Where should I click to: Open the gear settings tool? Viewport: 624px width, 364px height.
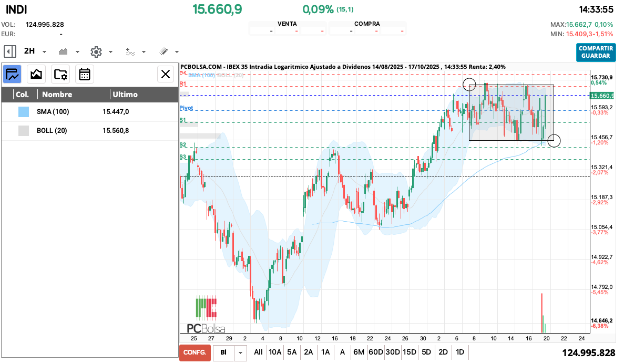[96, 51]
